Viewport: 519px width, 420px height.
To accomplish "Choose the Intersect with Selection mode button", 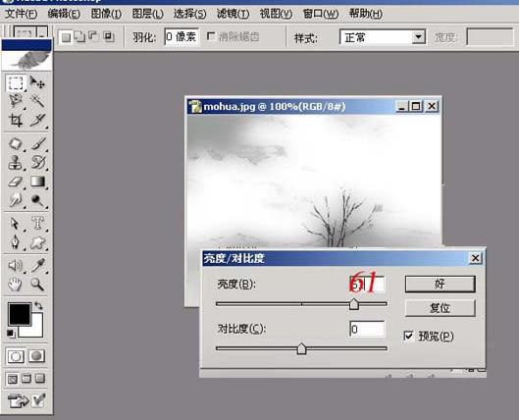I will point(108,36).
